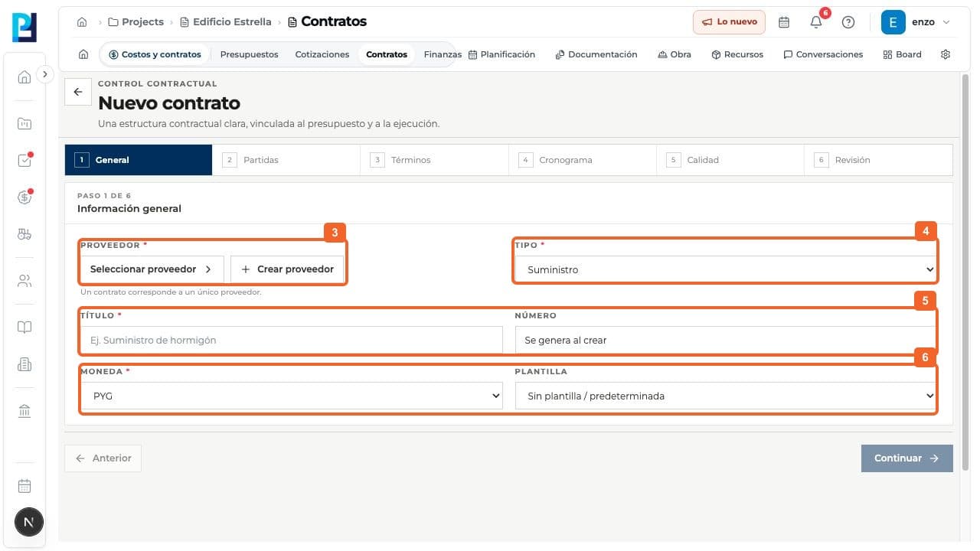This screenshot has width=980, height=551.
Task: Open the sidebar bank institution icon
Action: coord(24,412)
